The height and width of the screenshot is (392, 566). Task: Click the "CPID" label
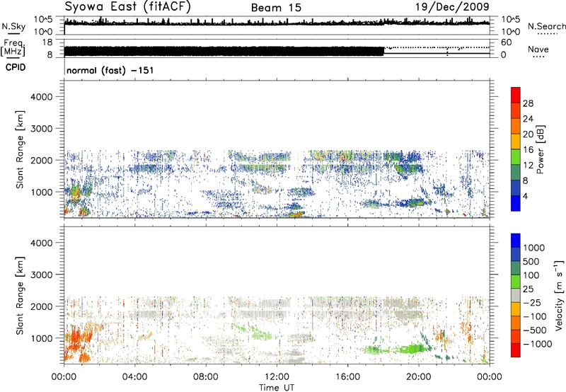point(15,67)
